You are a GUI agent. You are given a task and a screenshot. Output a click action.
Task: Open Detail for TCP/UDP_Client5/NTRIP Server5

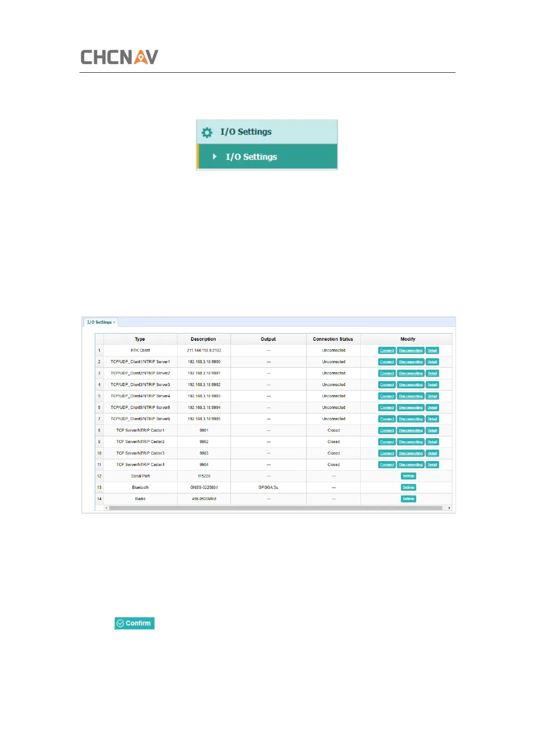tap(432, 408)
